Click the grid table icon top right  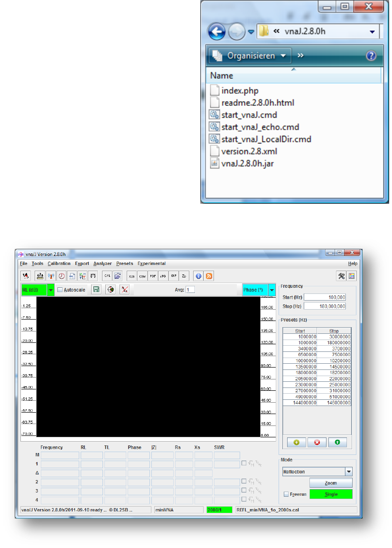(x=352, y=276)
